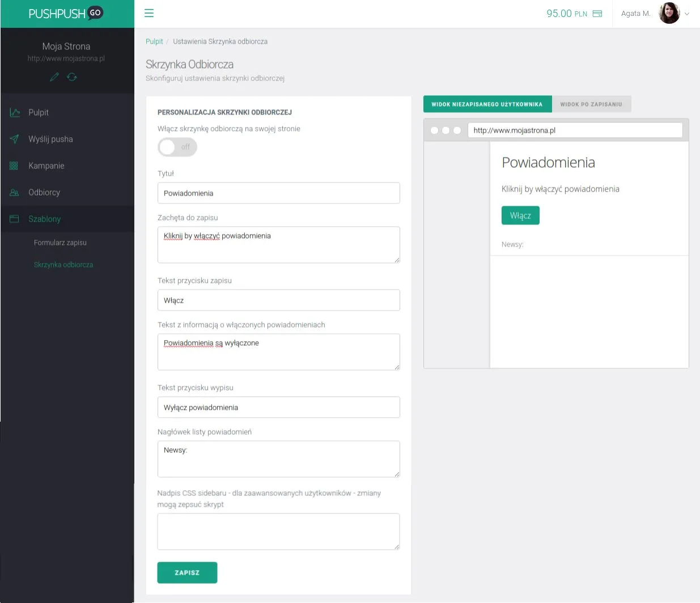Screen dimensions: 700x603
Task: Switch to Widok niezapisanego użytkownika tab
Action: 487,104
